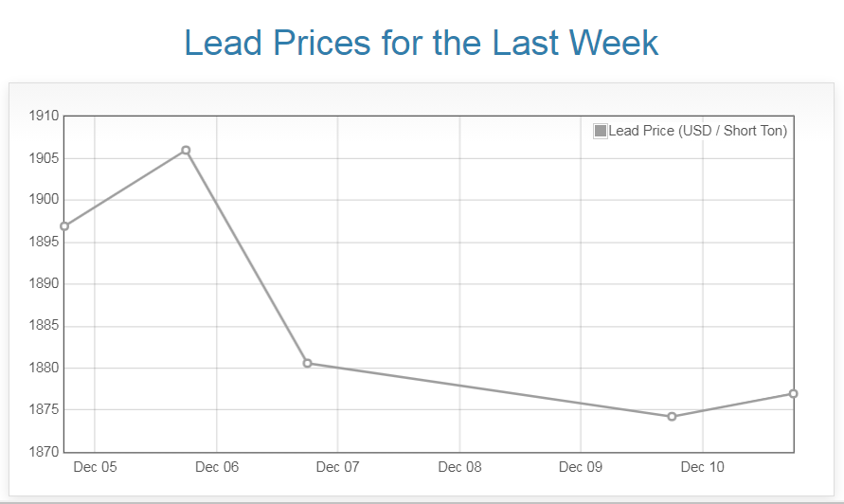Click the Dec 10 x-axis label
The image size is (844, 504).
(702, 467)
